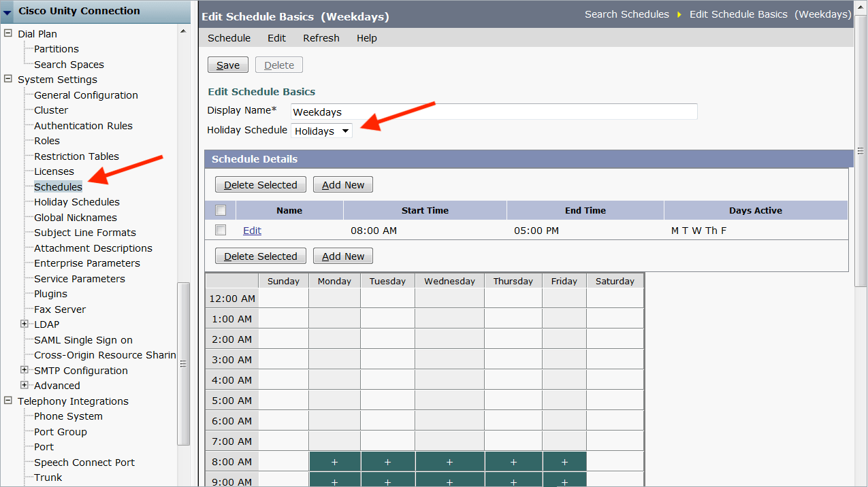Click the Save button
This screenshot has height=487, width=868.
point(228,65)
